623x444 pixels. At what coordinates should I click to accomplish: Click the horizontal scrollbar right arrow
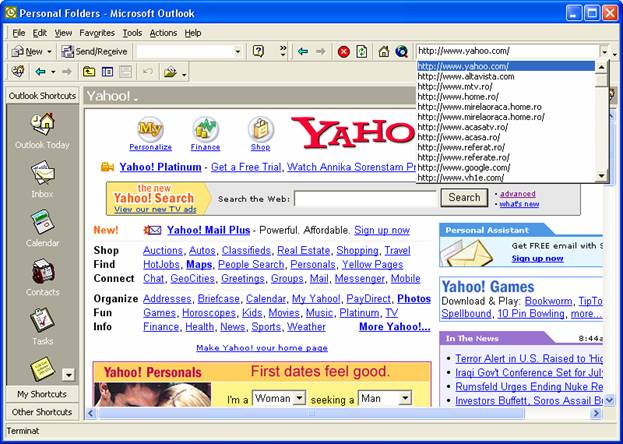[596, 413]
